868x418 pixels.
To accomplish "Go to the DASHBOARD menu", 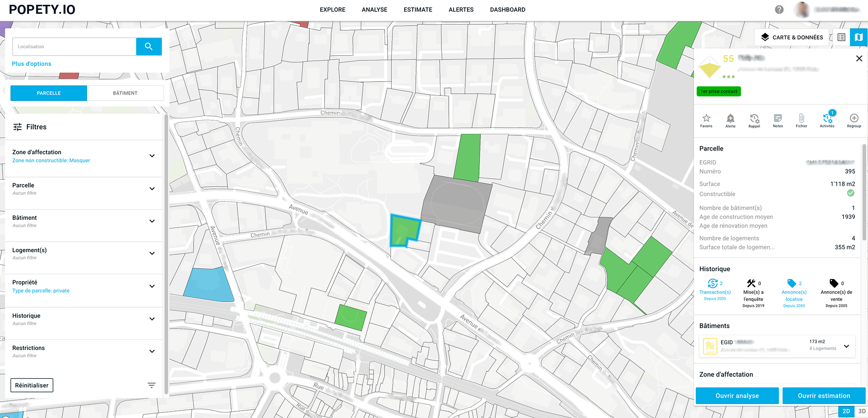I will click(507, 10).
